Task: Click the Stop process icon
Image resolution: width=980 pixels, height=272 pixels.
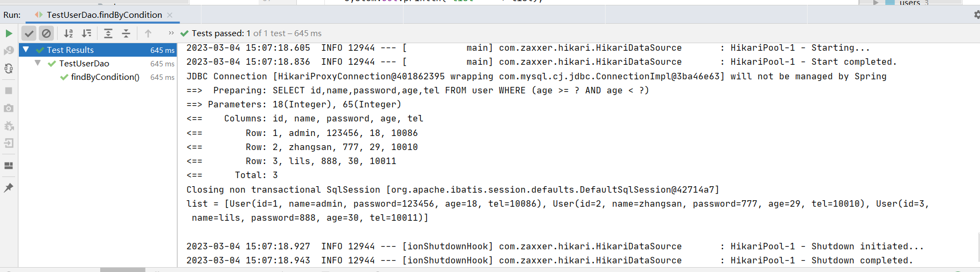Action: [x=9, y=91]
